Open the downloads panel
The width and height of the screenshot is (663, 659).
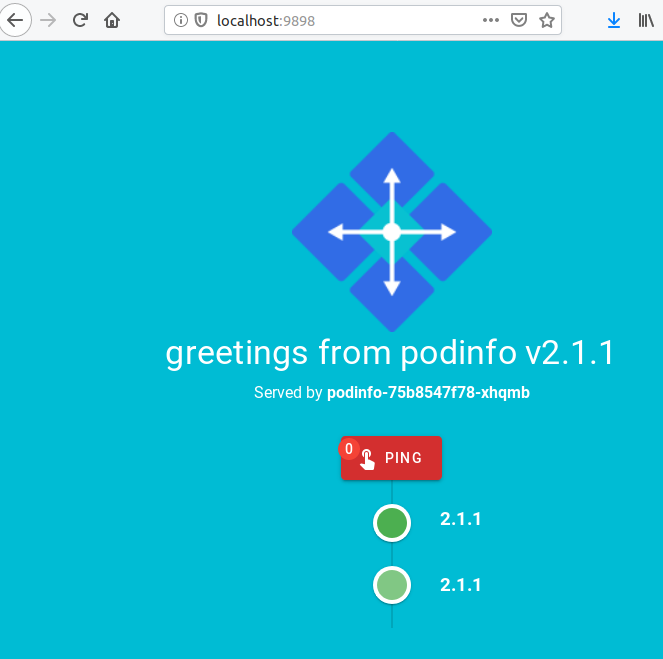(614, 20)
